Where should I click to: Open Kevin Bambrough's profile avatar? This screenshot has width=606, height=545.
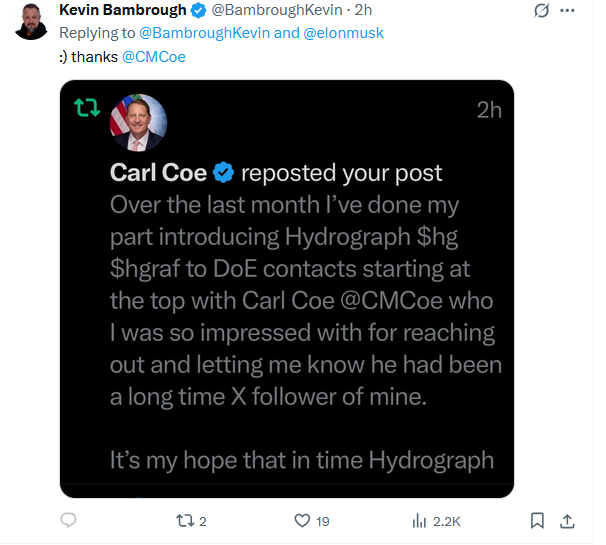coord(31,20)
